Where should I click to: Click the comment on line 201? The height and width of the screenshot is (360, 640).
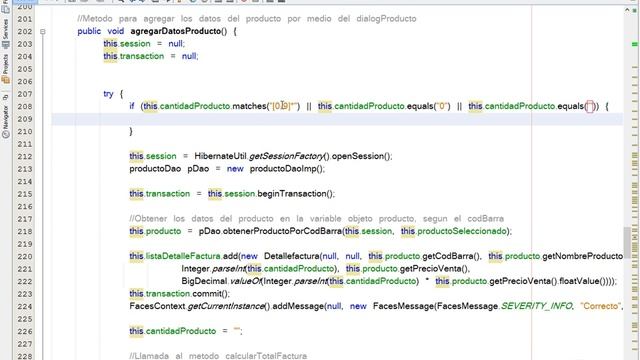(247, 19)
